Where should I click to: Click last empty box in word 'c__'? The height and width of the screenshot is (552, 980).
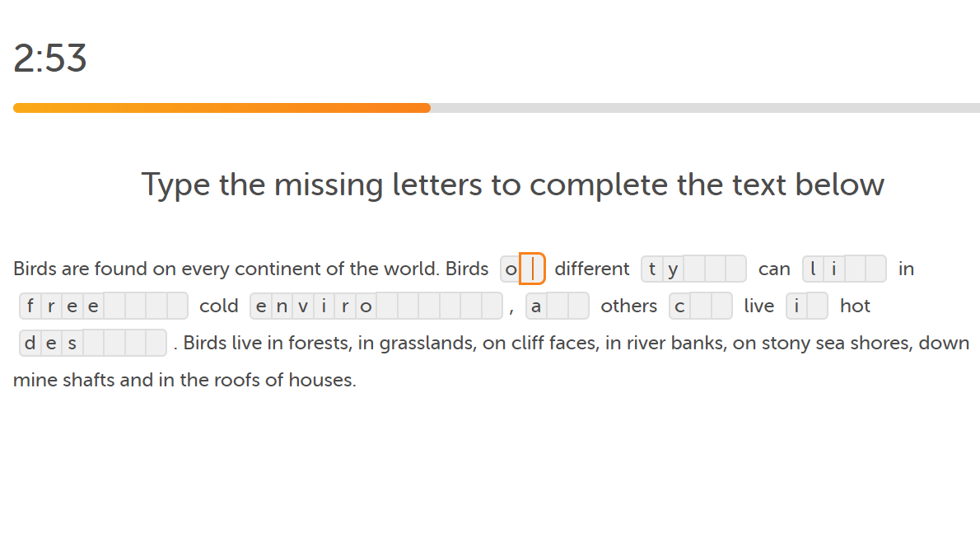[721, 306]
